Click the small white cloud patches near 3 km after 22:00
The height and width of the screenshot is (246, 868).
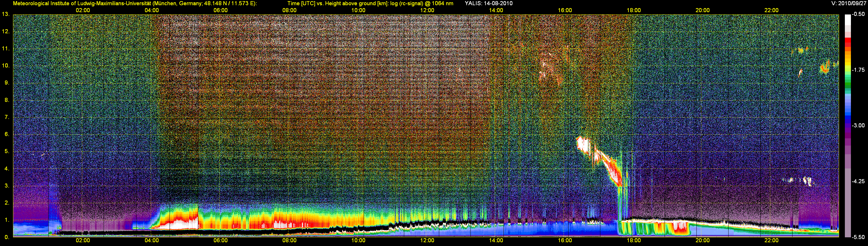point(799,181)
